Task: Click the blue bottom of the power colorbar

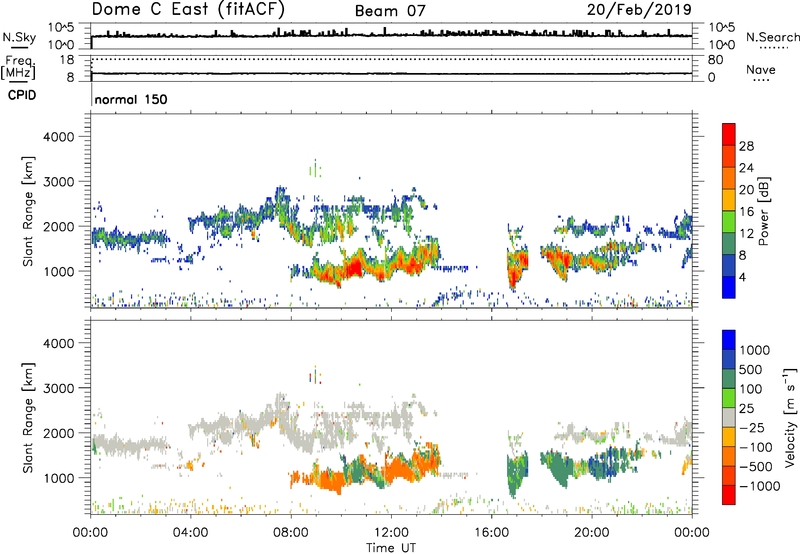Action: point(729,287)
